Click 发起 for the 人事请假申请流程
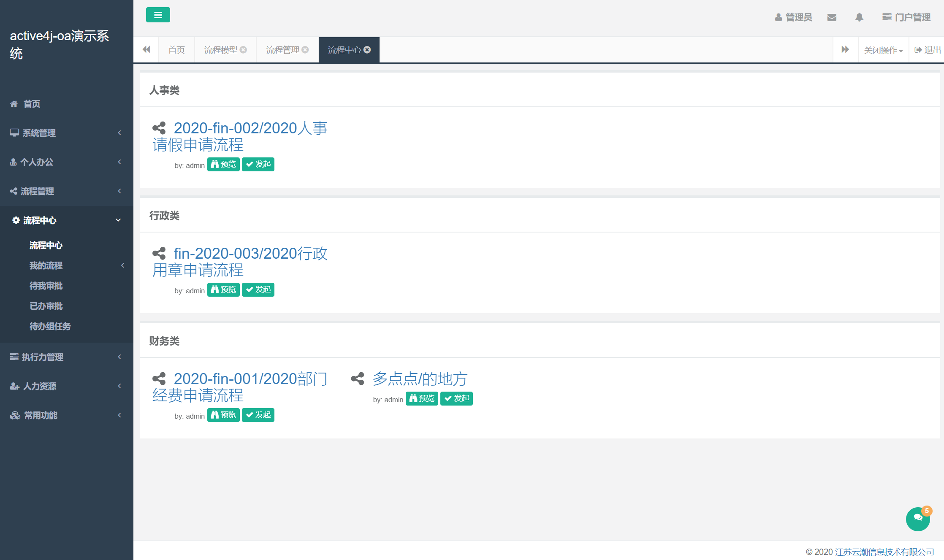 click(x=258, y=164)
